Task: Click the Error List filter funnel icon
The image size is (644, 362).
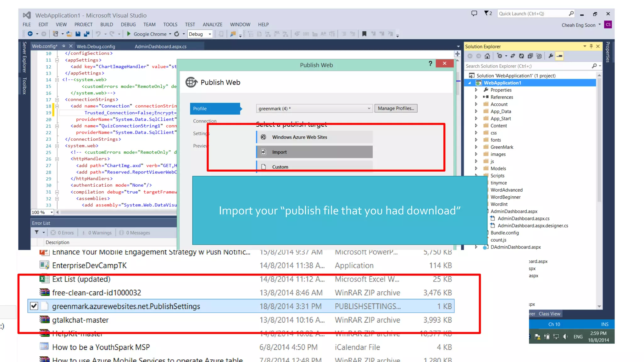Action: click(37, 233)
